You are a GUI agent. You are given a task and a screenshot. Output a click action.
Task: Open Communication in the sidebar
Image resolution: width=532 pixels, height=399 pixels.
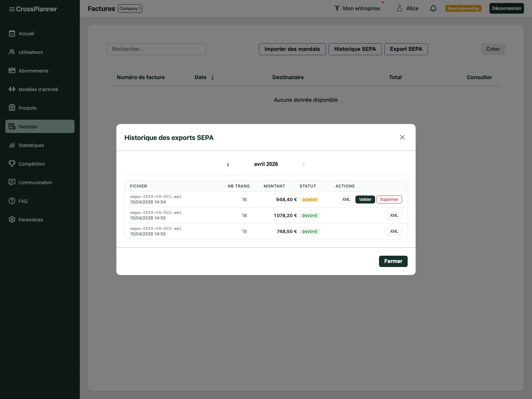click(35, 183)
